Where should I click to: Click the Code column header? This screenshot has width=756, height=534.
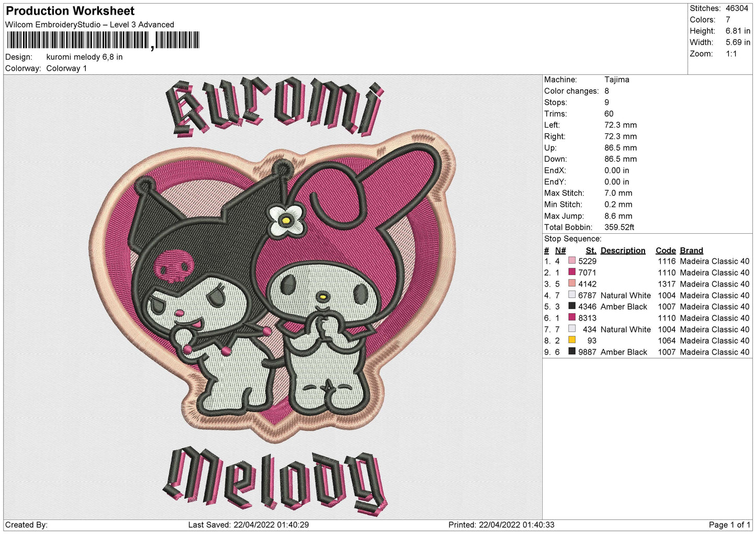(x=665, y=250)
